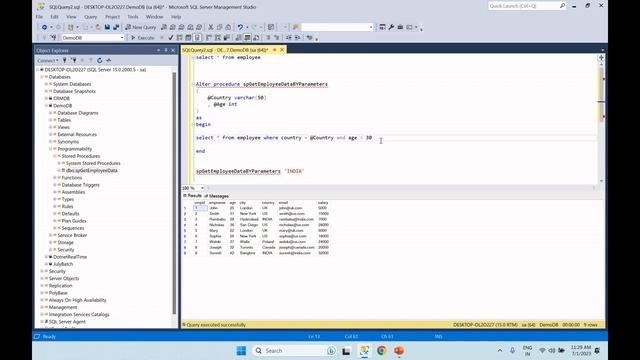Open the Project menu
The width and height of the screenshot is (640, 360).
[x=112, y=17]
